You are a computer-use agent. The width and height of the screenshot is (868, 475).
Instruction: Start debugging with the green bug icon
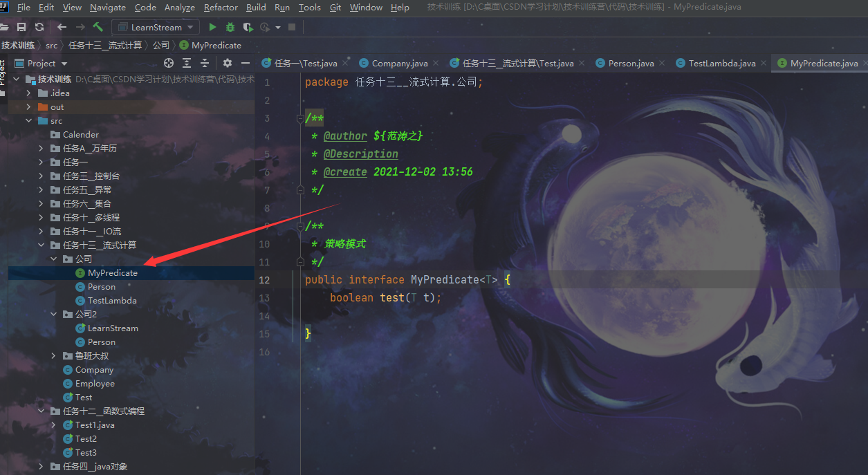point(230,28)
